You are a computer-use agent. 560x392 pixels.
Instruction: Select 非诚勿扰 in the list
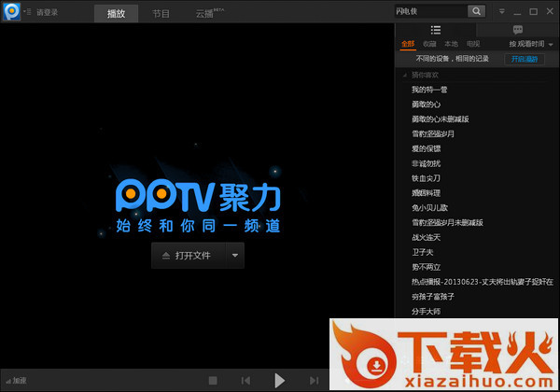click(x=427, y=164)
